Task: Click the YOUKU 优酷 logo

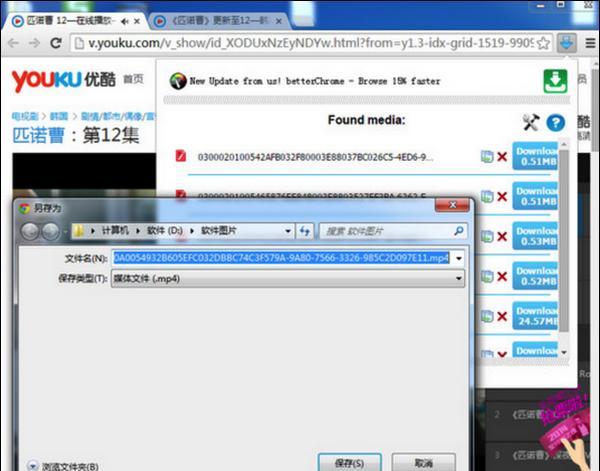Action: 64,80
